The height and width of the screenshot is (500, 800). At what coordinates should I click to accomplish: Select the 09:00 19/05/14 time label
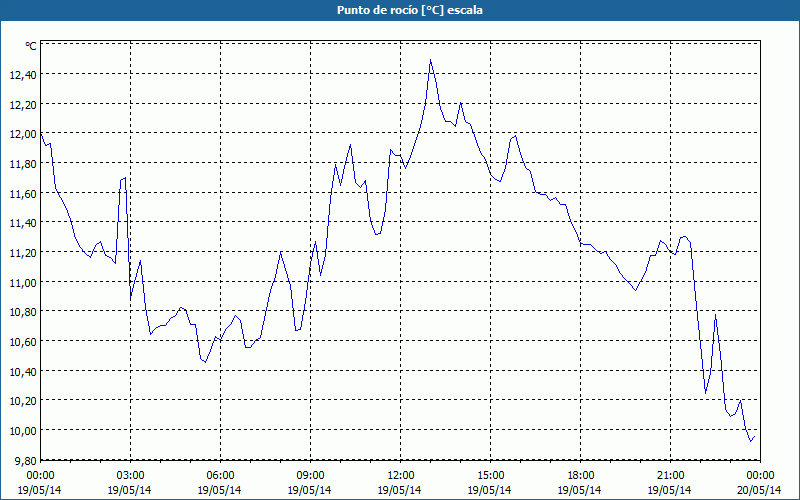click(310, 483)
